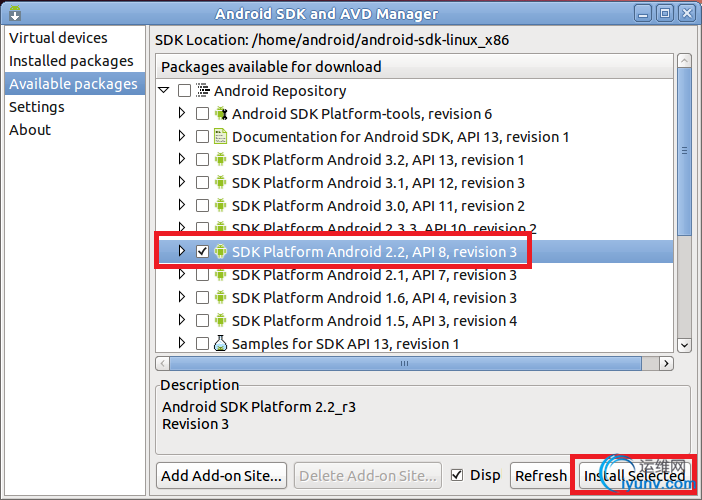Click the window's download arrow title bar icon
The width and height of the screenshot is (702, 500).
click(15, 13)
